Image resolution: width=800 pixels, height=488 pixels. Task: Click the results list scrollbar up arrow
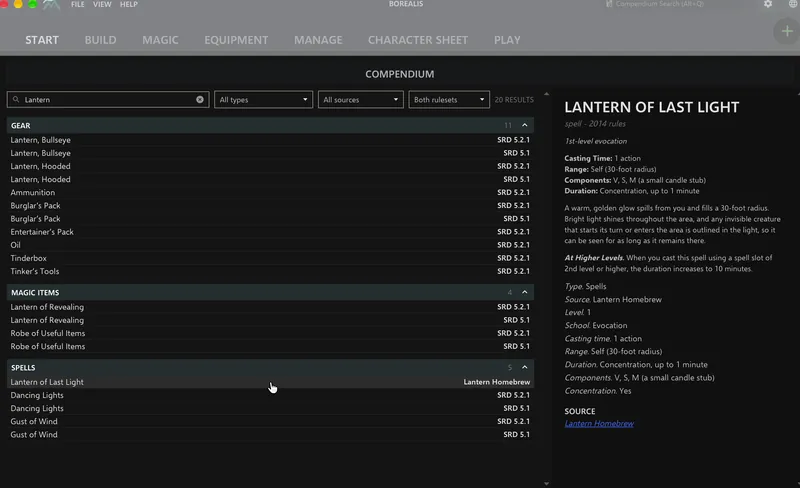[546, 94]
